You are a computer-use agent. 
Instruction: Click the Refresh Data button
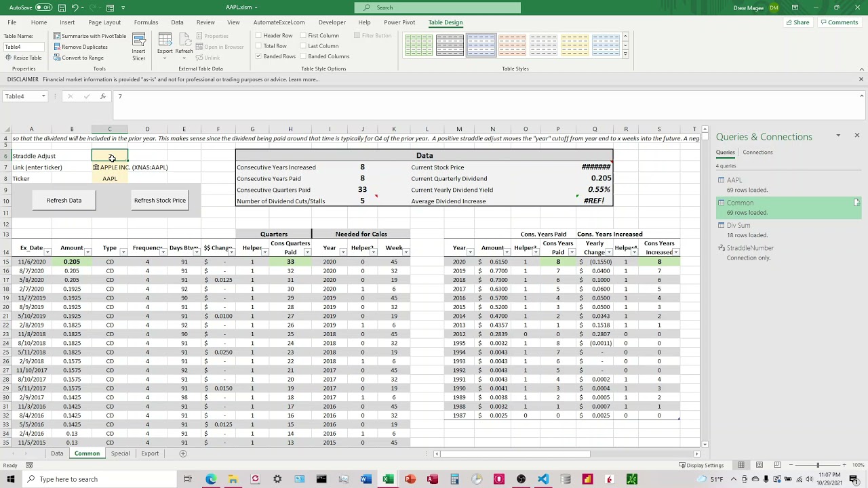tap(64, 201)
